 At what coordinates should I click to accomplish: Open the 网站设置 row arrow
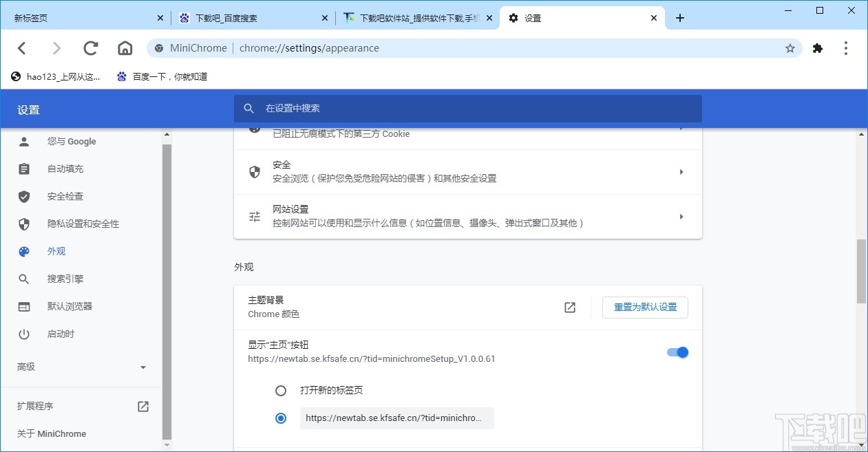(681, 217)
